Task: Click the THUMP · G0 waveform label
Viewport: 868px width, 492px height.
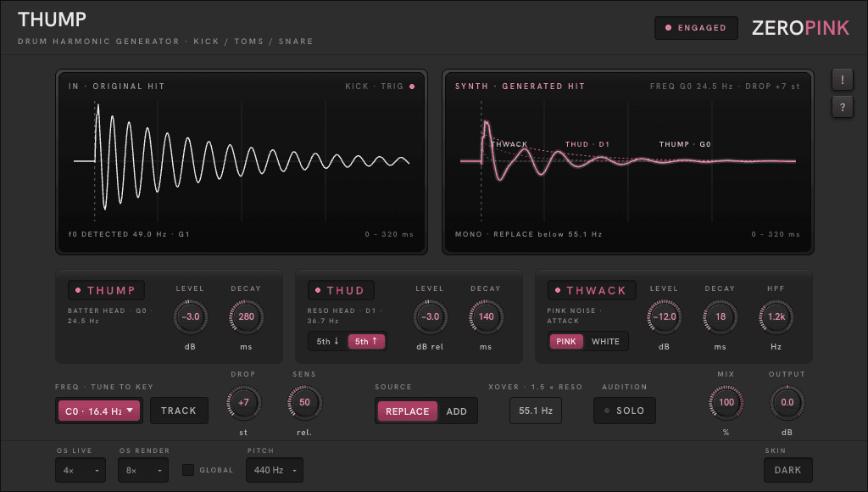Action: click(x=685, y=144)
